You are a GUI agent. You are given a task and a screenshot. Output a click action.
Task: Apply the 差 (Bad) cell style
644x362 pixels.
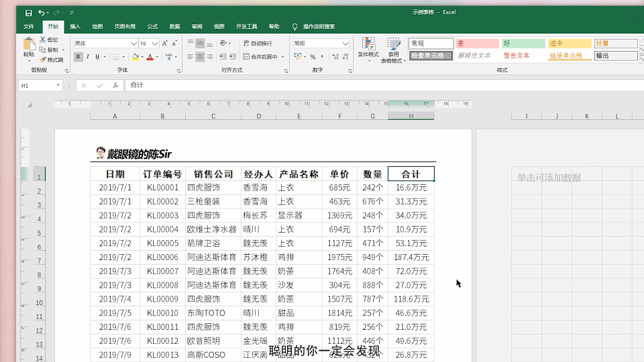point(477,43)
